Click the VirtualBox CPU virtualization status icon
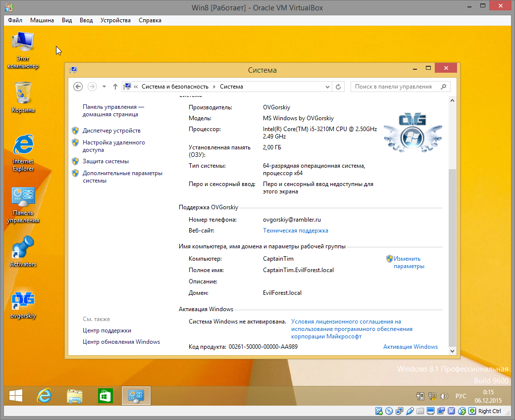Viewport: 515px width, 420px height. click(451, 411)
